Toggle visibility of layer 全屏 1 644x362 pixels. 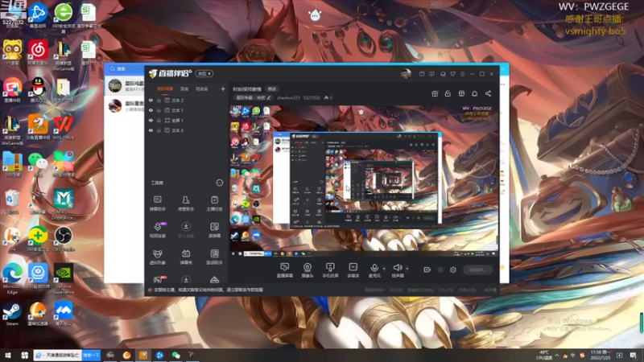[x=151, y=120]
